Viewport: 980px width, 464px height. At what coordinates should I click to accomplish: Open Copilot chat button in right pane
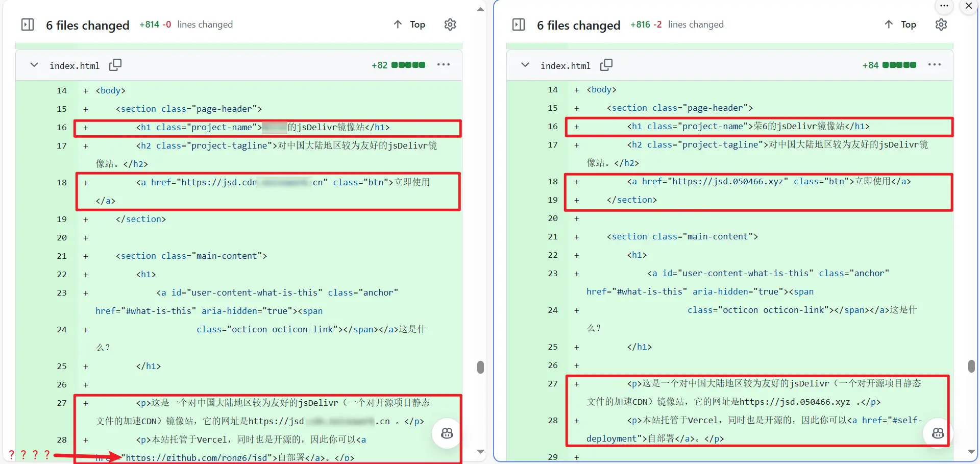(938, 433)
